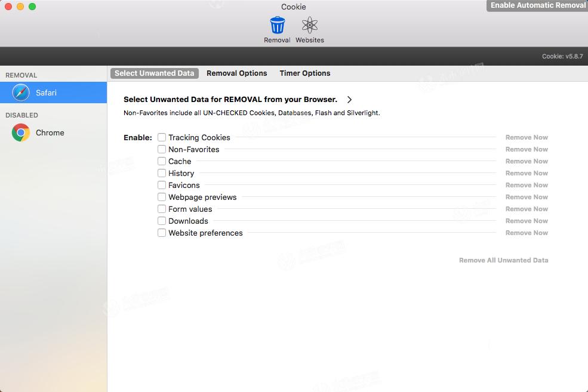Switch to Select Unwanted Data tab
The height and width of the screenshot is (392, 588).
tap(155, 73)
